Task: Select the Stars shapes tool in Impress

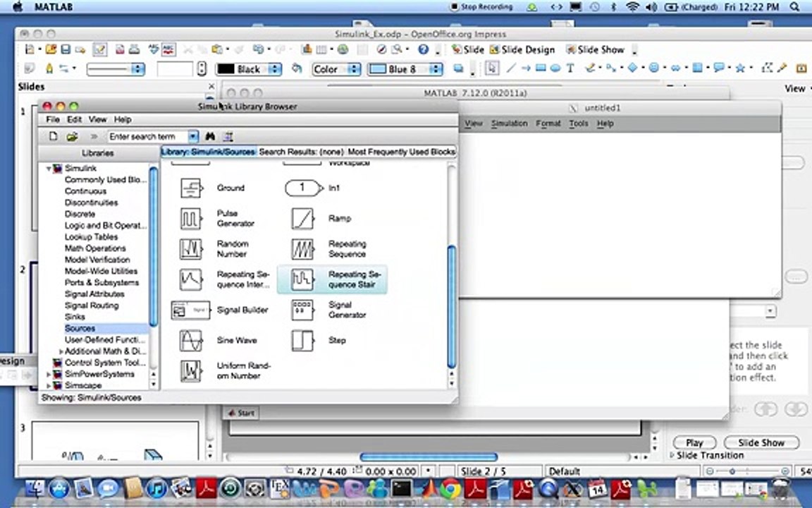Action: click(740, 68)
